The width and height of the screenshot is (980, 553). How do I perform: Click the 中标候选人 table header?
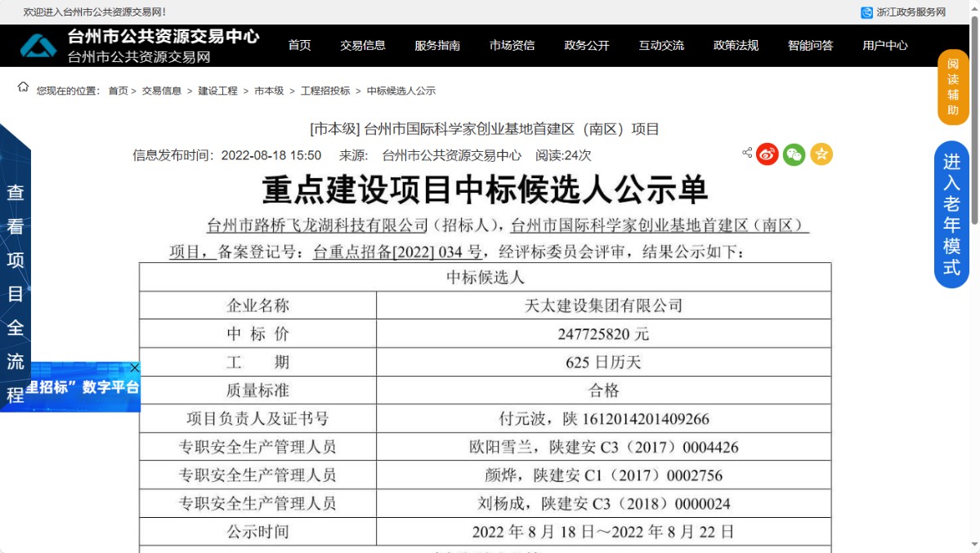click(x=485, y=278)
